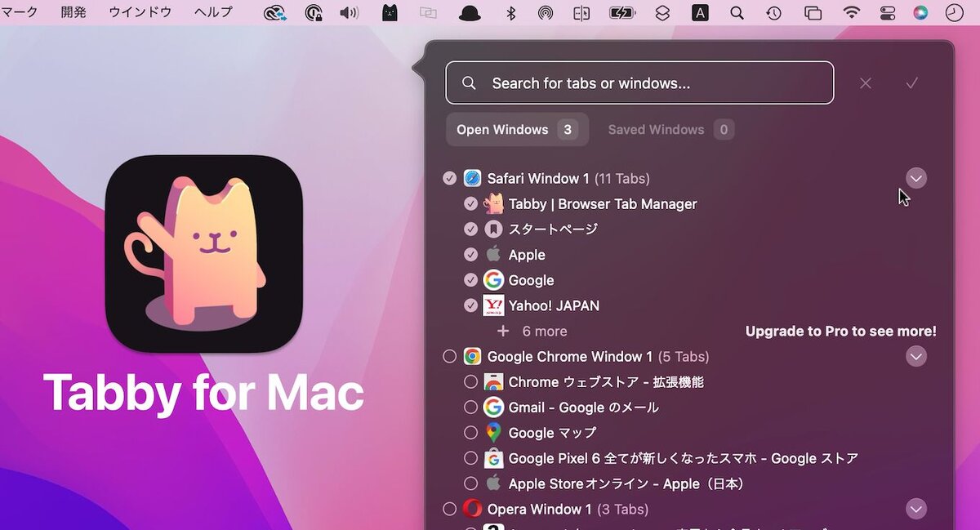Screen dimensions: 980x530
Task: Collapse Opera Window 1 chevron button
Action: coord(916,509)
